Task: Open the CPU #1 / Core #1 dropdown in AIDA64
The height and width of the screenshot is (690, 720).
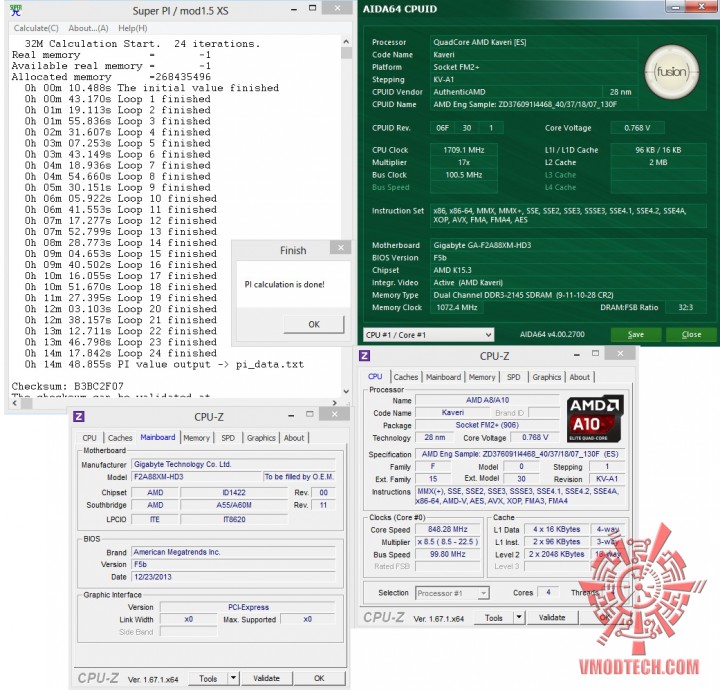Action: [428, 335]
